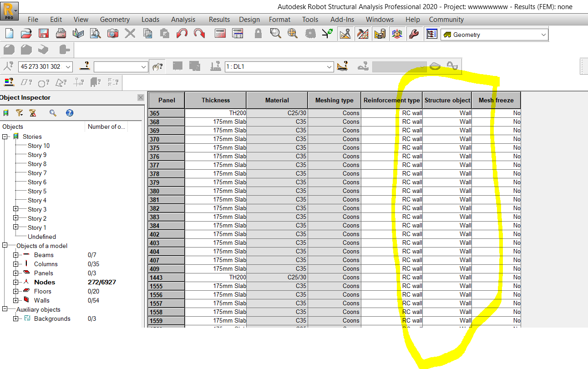Viewport: 588px width, 369px height.
Task: Open the 1:DL1 load case dropdown
Action: [329, 66]
